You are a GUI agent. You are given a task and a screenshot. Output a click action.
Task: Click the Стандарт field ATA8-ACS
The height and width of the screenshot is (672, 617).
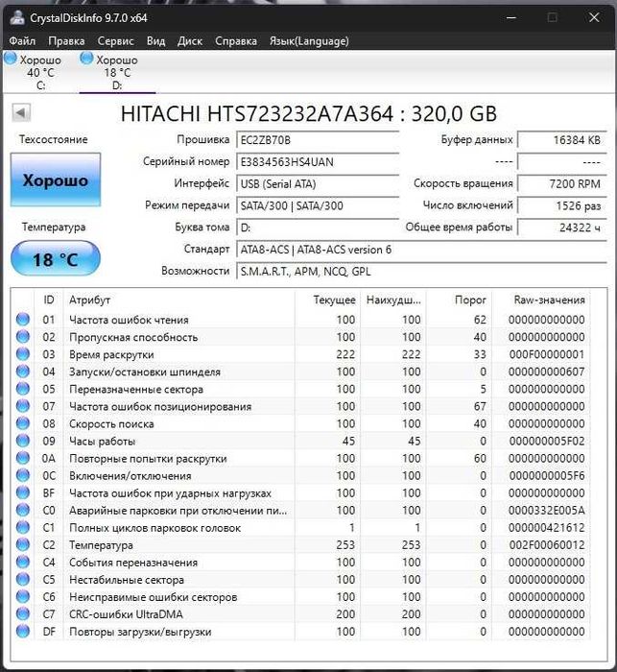click(x=421, y=250)
